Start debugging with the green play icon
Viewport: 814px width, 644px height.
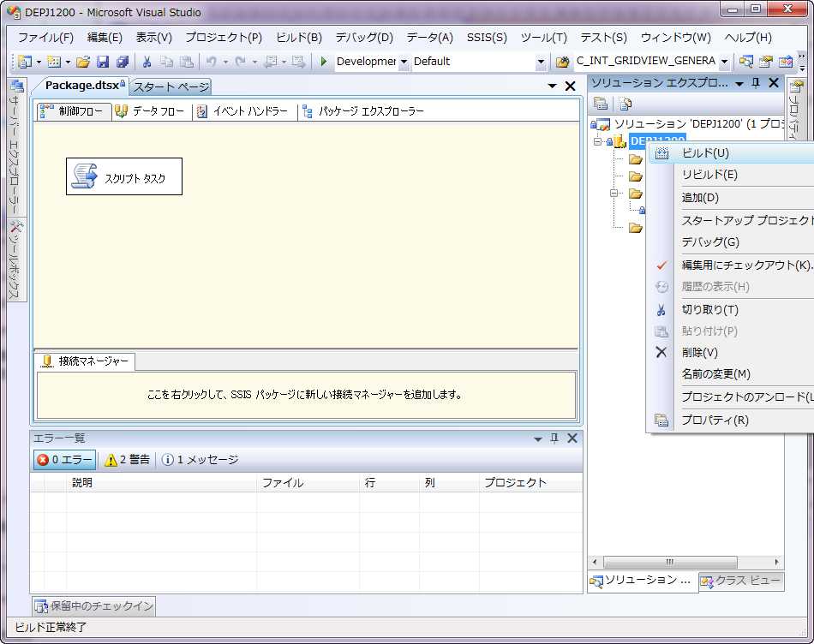coord(323,62)
